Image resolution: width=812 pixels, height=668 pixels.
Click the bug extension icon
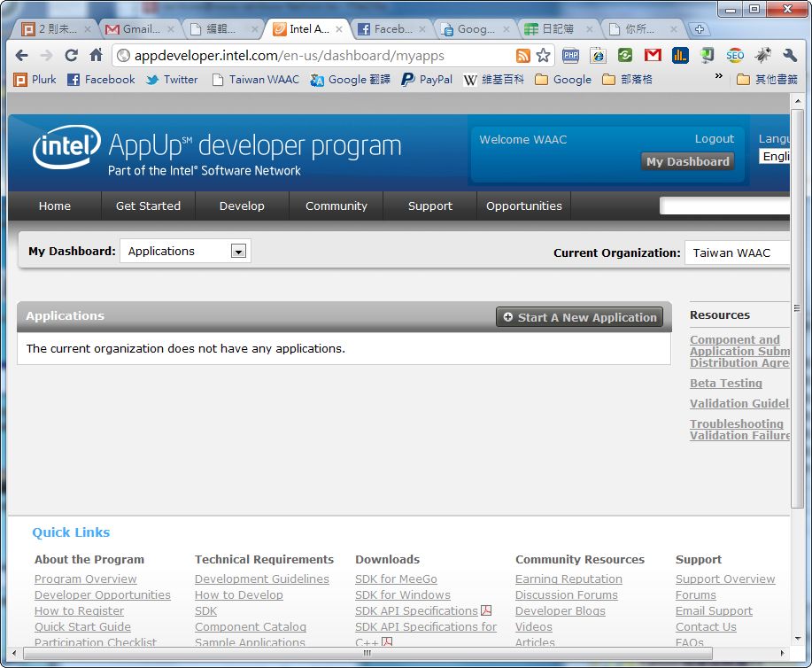pyautogui.click(x=762, y=55)
